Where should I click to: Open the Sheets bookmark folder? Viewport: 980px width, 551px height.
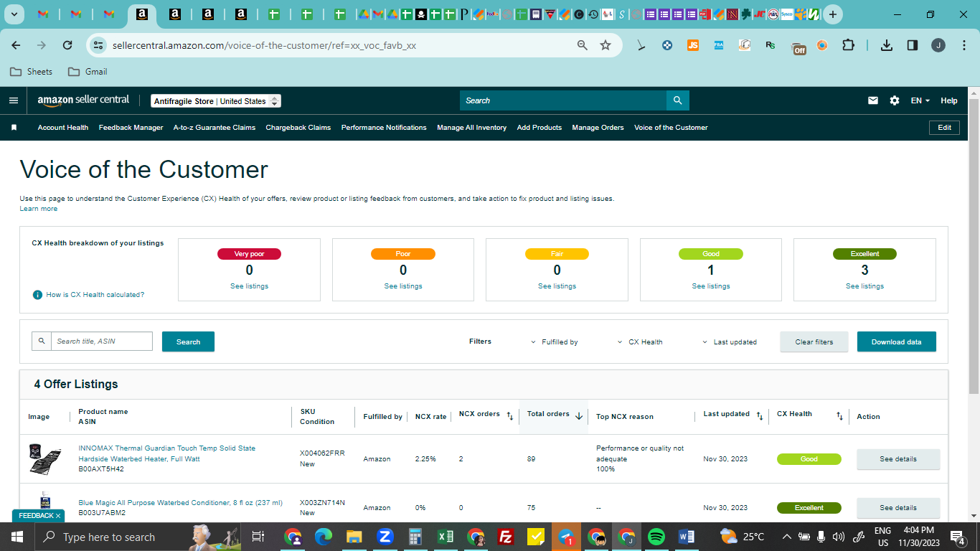click(x=31, y=72)
